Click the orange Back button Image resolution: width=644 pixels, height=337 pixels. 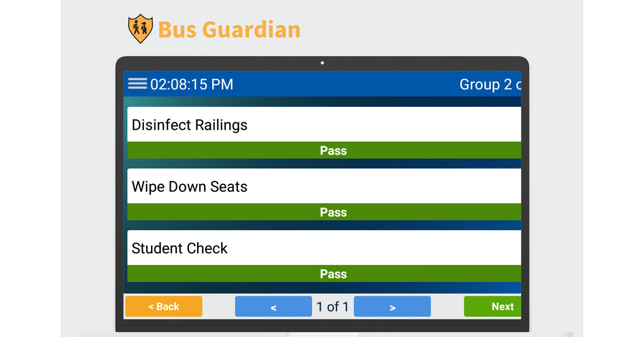pos(163,306)
